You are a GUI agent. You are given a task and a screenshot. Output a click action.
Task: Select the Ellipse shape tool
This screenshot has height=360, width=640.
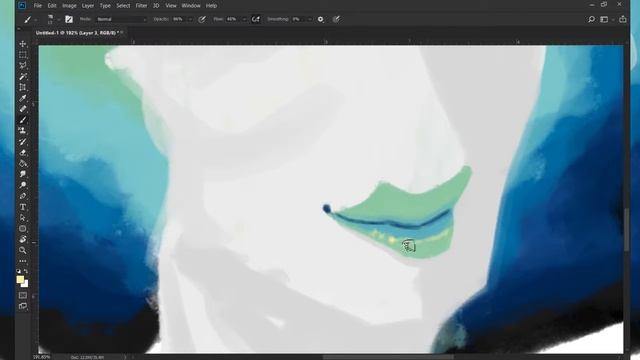23,229
